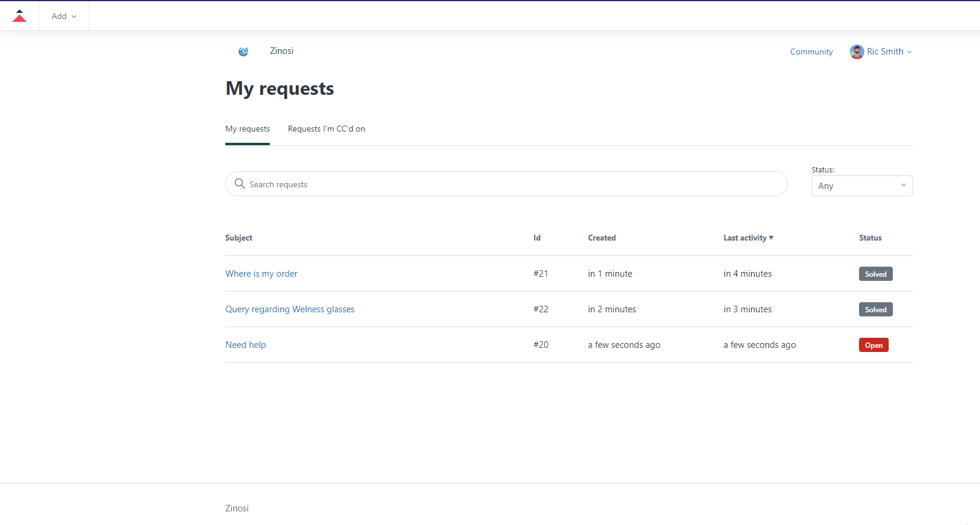Click last activity 'in 3 minutes'
This screenshot has width=980, height=525.
coord(748,309)
